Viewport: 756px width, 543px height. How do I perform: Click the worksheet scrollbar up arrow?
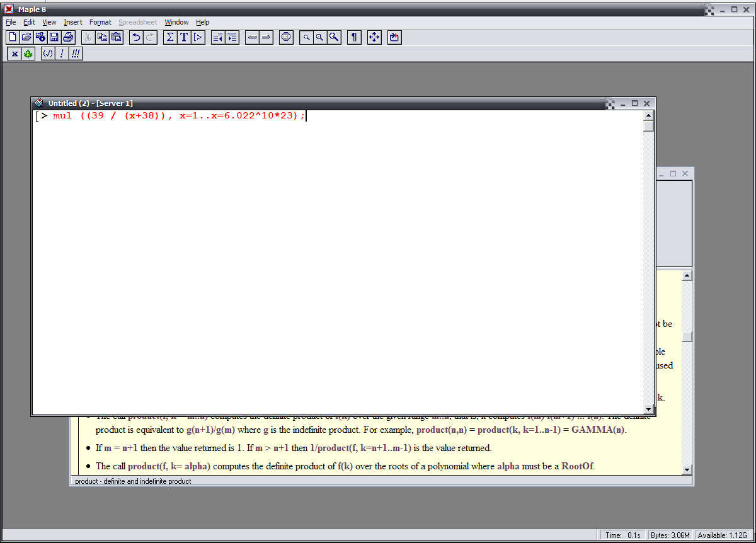[648, 116]
